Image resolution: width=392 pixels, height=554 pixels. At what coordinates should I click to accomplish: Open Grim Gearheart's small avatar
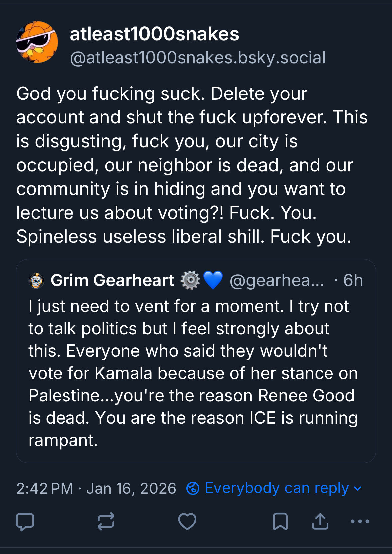point(37,281)
